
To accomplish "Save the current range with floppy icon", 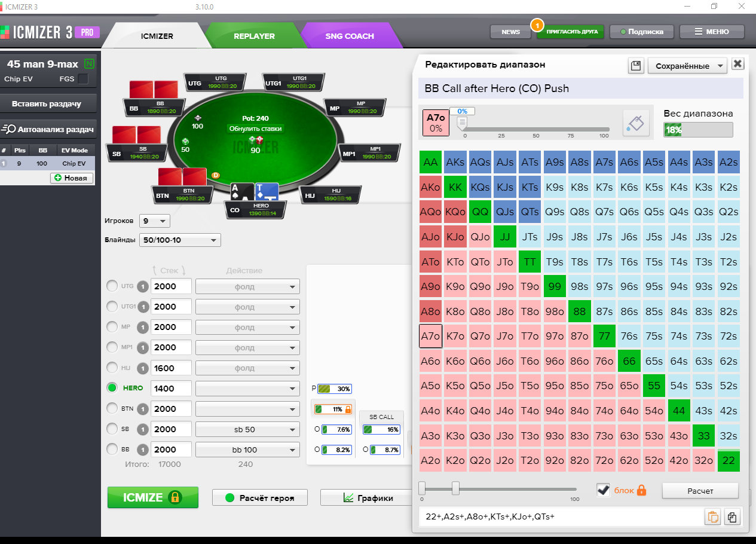I will tap(636, 65).
